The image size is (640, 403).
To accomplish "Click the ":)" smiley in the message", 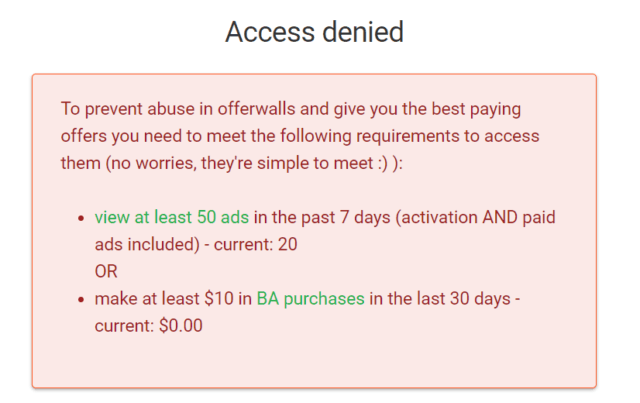I will tap(382, 164).
